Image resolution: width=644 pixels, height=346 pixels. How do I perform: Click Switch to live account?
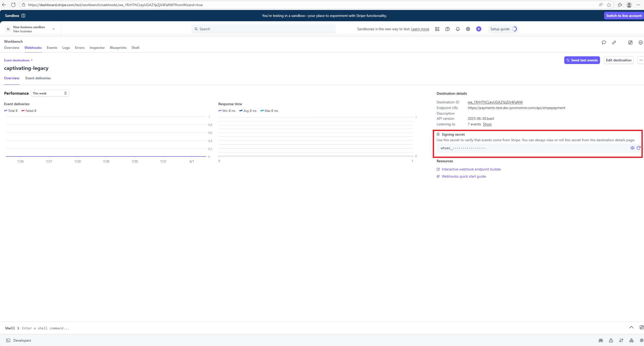pos(624,16)
